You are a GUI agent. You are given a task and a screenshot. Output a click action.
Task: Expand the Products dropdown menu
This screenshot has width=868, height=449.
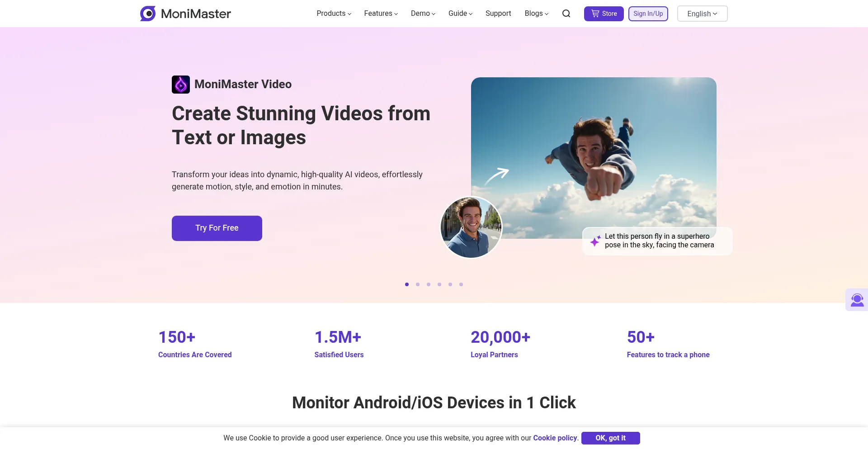tap(334, 14)
